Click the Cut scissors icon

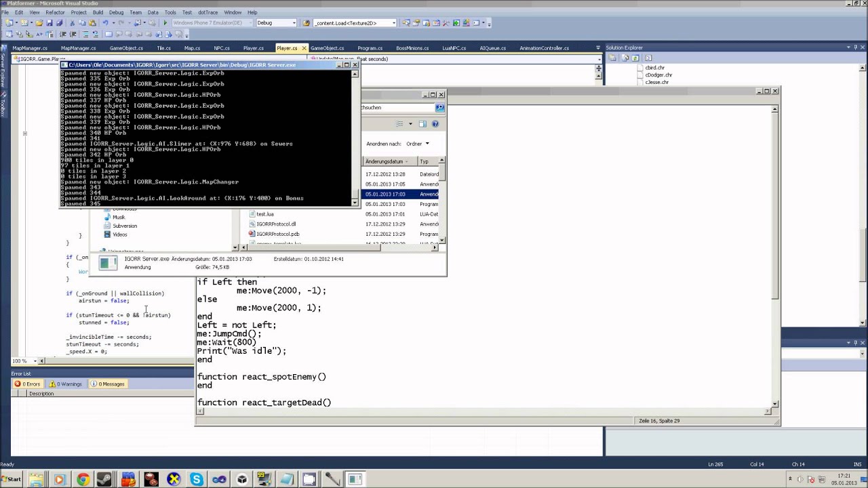click(x=73, y=23)
